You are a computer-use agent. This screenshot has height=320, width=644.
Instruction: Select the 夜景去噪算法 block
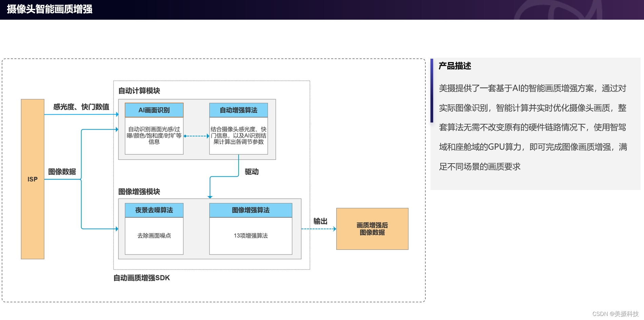click(x=154, y=210)
